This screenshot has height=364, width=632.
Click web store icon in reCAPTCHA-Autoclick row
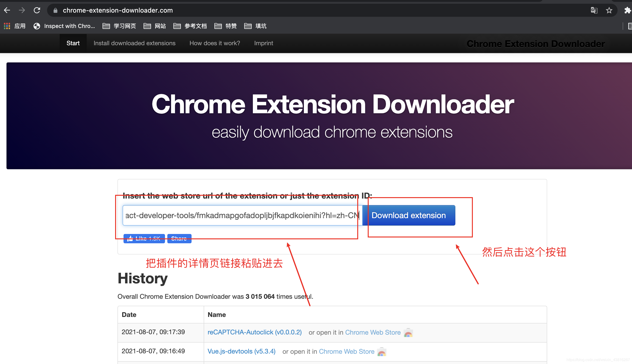click(x=408, y=333)
